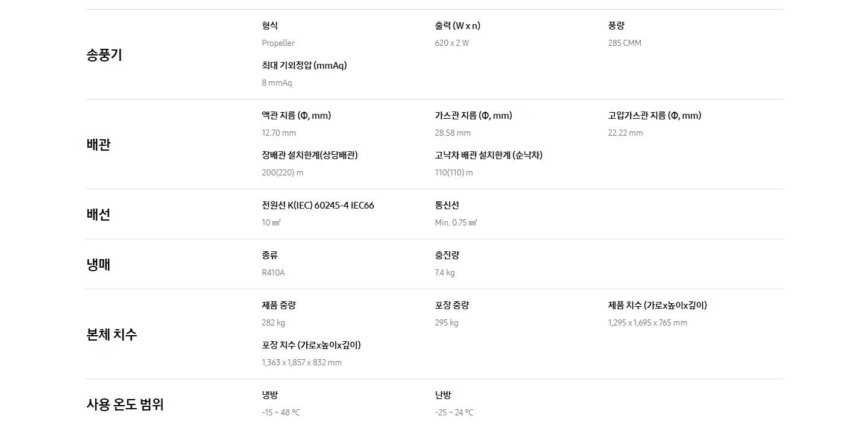Click the Propeller fan type value

click(278, 43)
